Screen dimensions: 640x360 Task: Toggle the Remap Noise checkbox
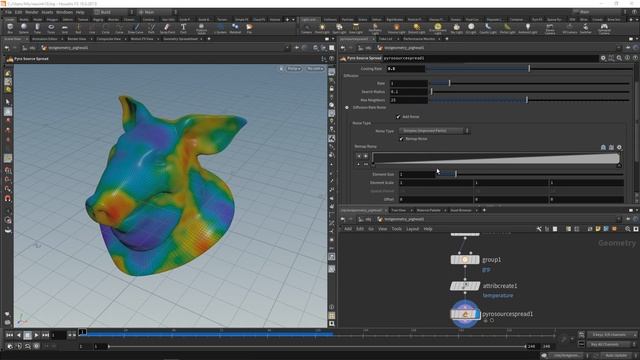[401, 139]
